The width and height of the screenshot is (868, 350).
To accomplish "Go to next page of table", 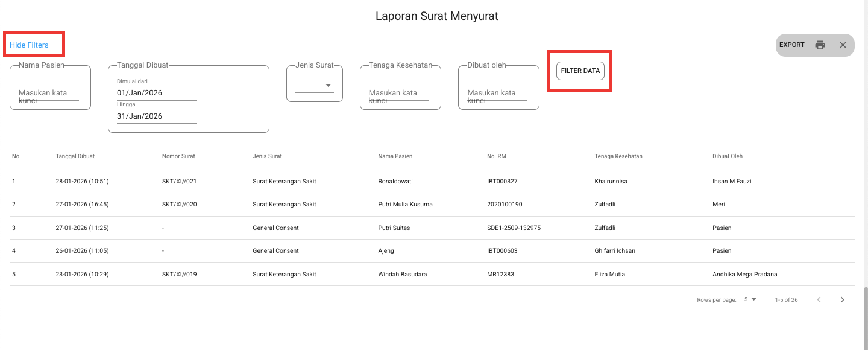I will [x=842, y=300].
